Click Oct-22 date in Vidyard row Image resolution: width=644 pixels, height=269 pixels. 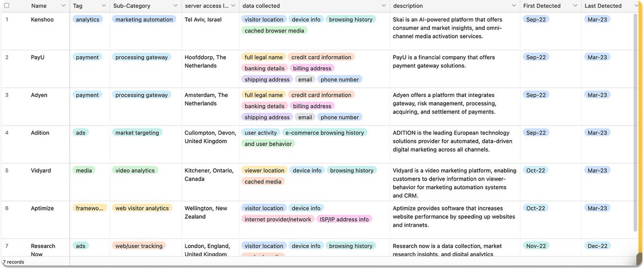click(x=536, y=170)
